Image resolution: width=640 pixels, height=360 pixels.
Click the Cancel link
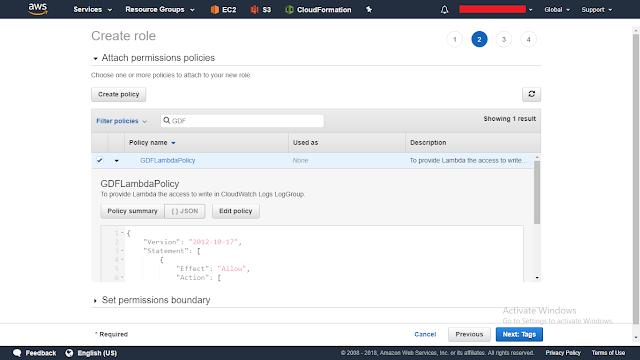click(425, 334)
